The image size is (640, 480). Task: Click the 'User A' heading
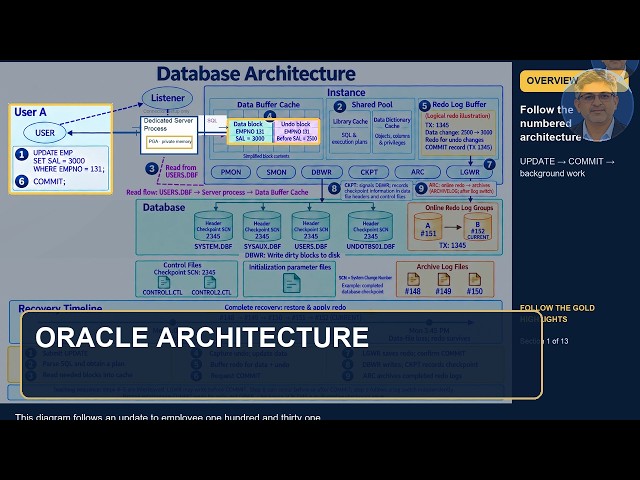30,112
